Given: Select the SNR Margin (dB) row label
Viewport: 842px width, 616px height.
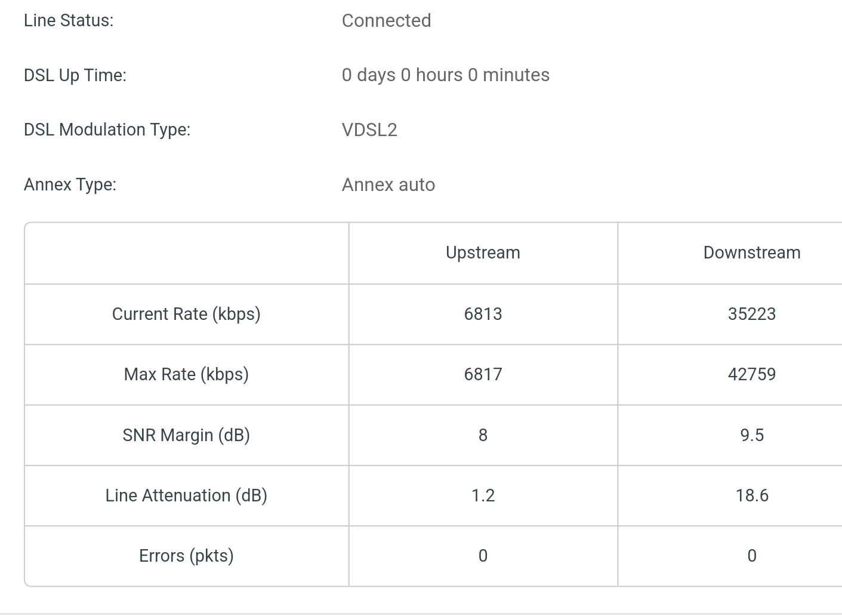Looking at the screenshot, I should [x=186, y=435].
